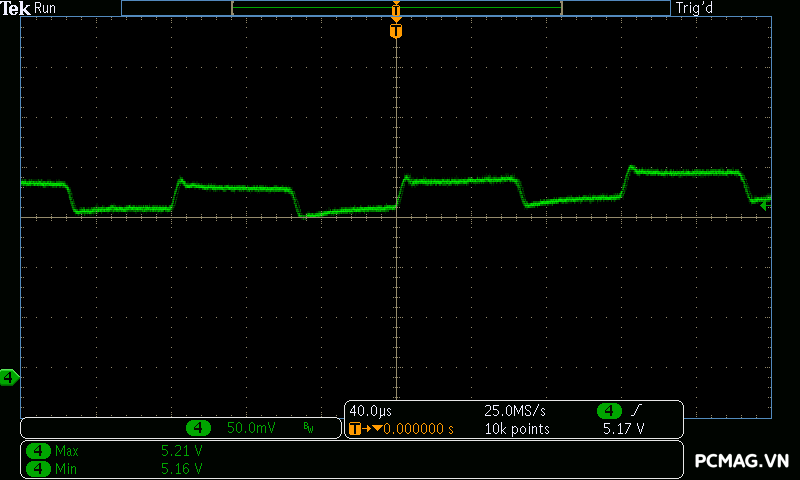This screenshot has height=480, width=800.
Task: Select the channel 4 badge beside Max
Action: pyautogui.click(x=39, y=451)
